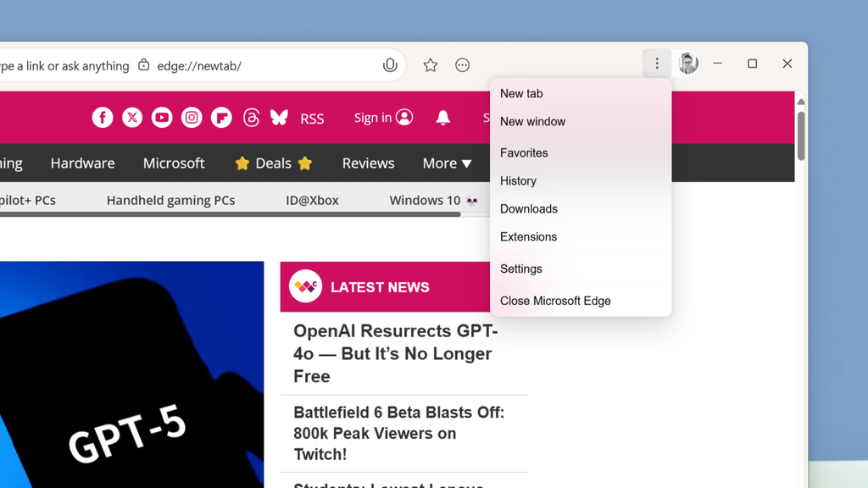Select History from the Edge menu
Viewport: 868px width, 488px height.
point(518,180)
